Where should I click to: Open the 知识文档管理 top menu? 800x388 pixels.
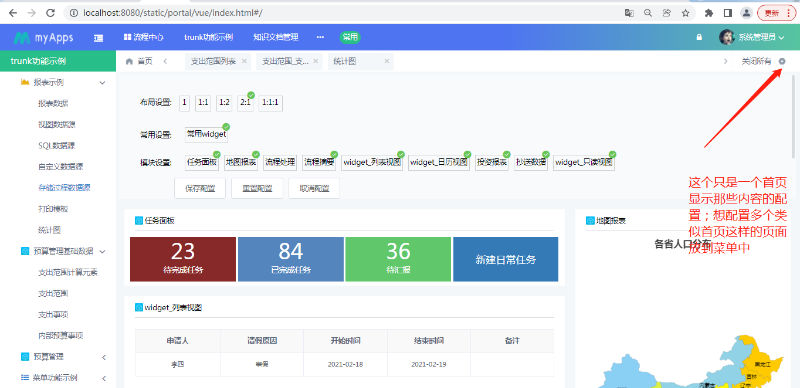276,37
